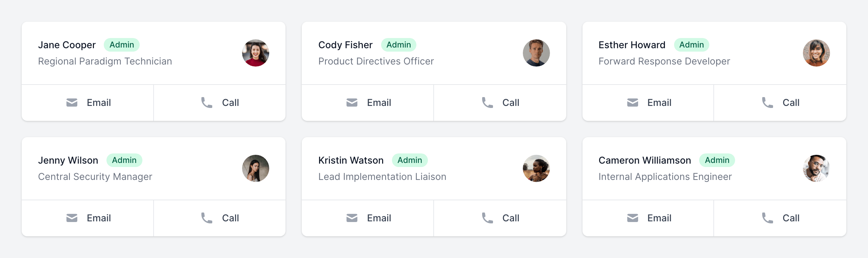Click the envelope icon on Jane Cooper's card
The height and width of the screenshot is (258, 868).
(72, 103)
